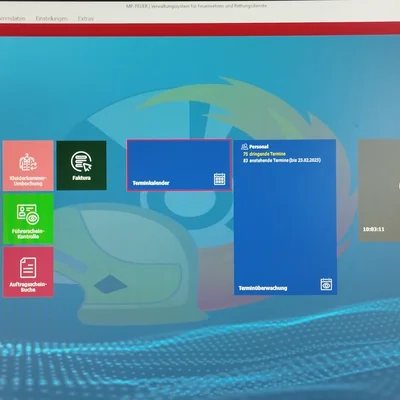
Task: Click the Kleiderkammer-Umbuchung label text
Action: [x=28, y=181]
